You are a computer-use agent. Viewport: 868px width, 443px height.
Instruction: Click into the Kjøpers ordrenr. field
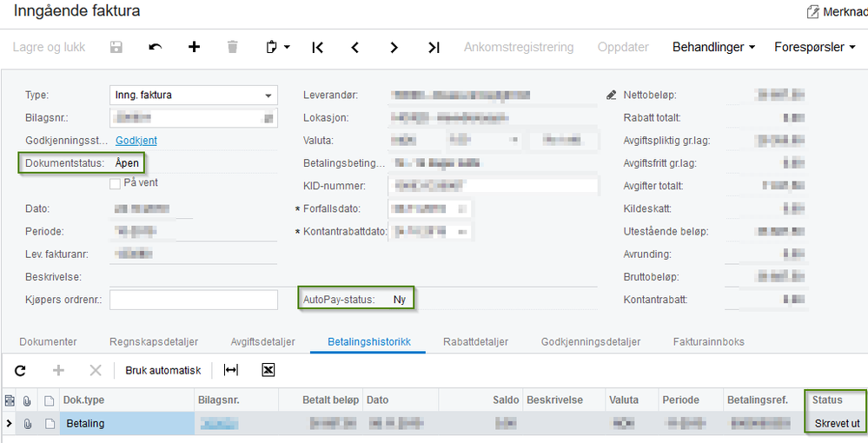point(193,300)
